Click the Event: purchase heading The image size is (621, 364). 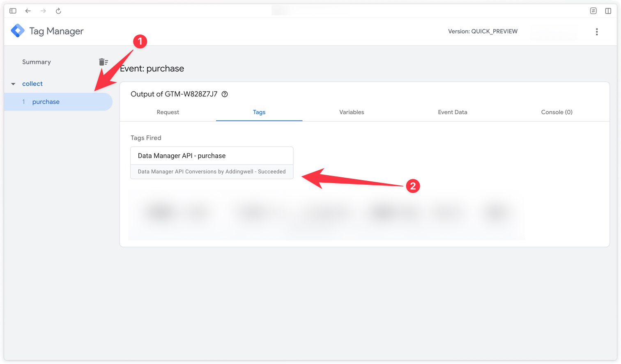152,69
